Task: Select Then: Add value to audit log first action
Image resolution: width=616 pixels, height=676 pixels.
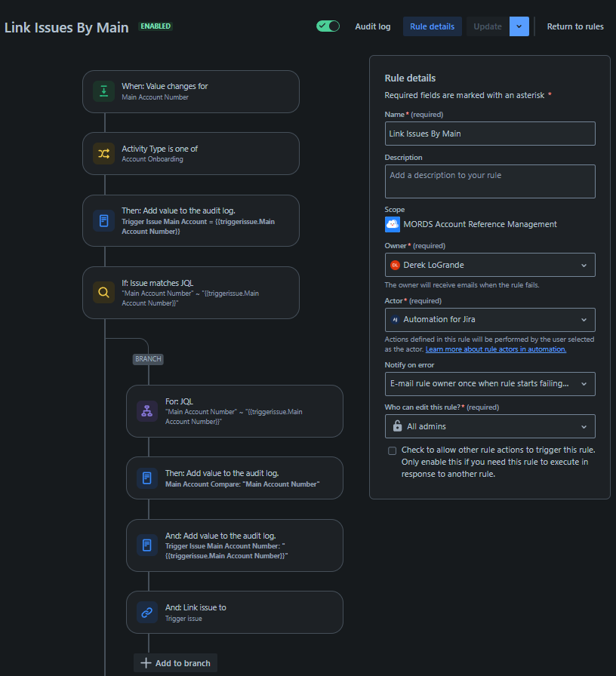Action: click(x=191, y=221)
